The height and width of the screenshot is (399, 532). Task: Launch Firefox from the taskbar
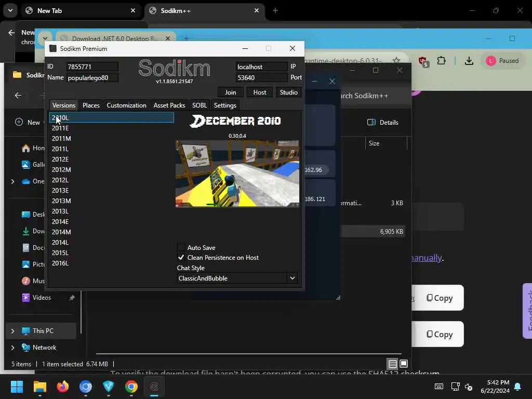[x=63, y=387]
